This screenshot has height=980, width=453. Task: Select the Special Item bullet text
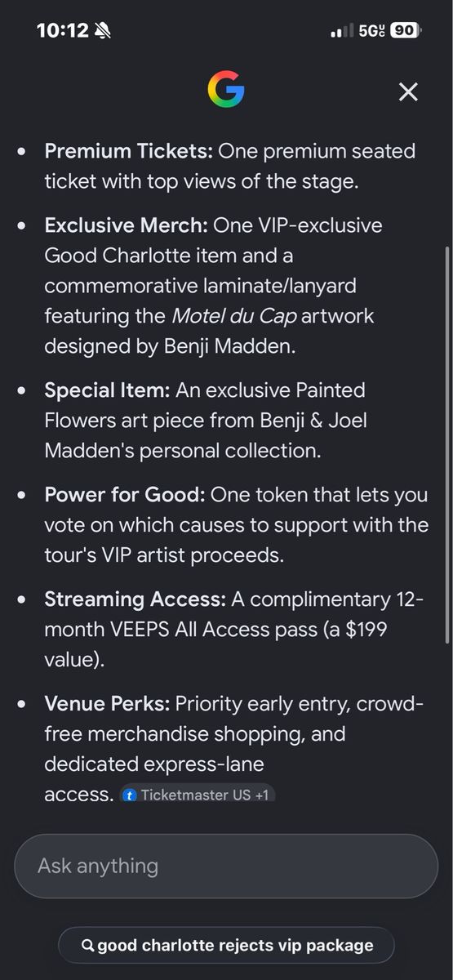click(205, 420)
